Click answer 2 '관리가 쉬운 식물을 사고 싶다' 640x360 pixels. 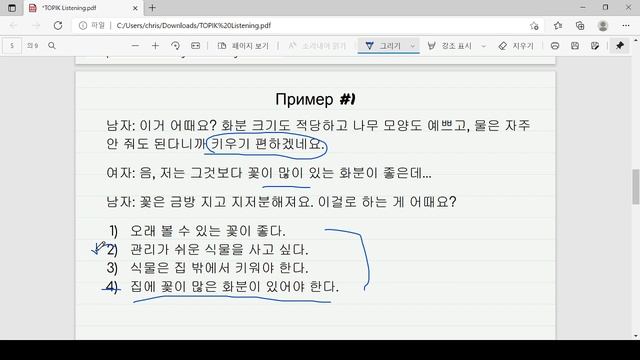pyautogui.click(x=219, y=249)
